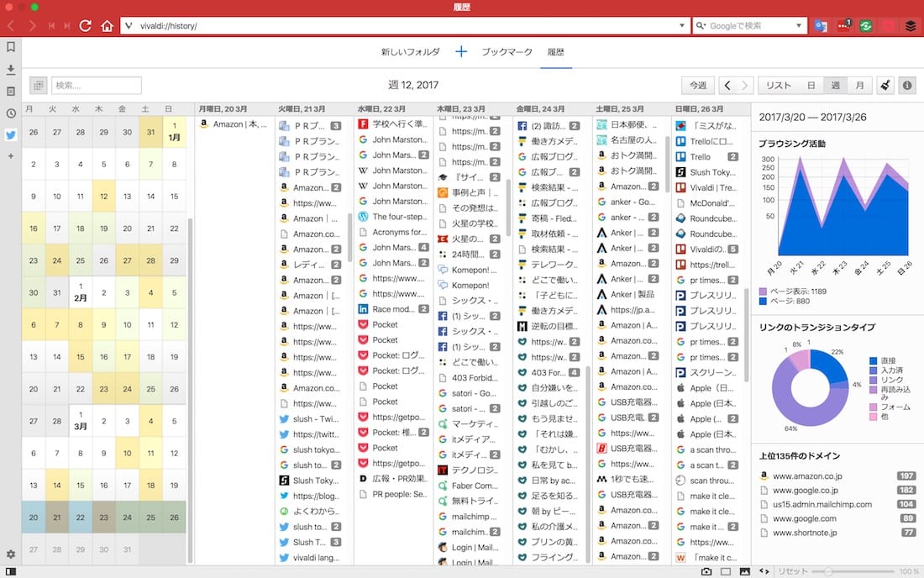Click the rewind navigation button

[52, 26]
